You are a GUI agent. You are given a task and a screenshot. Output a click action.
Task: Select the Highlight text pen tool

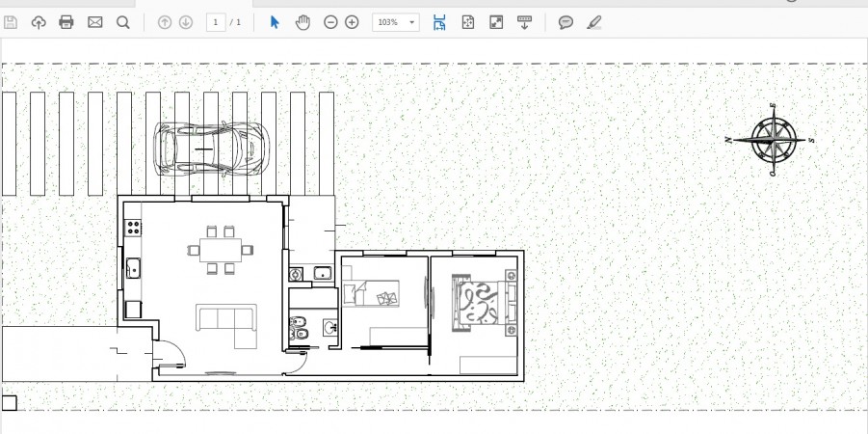point(593,22)
